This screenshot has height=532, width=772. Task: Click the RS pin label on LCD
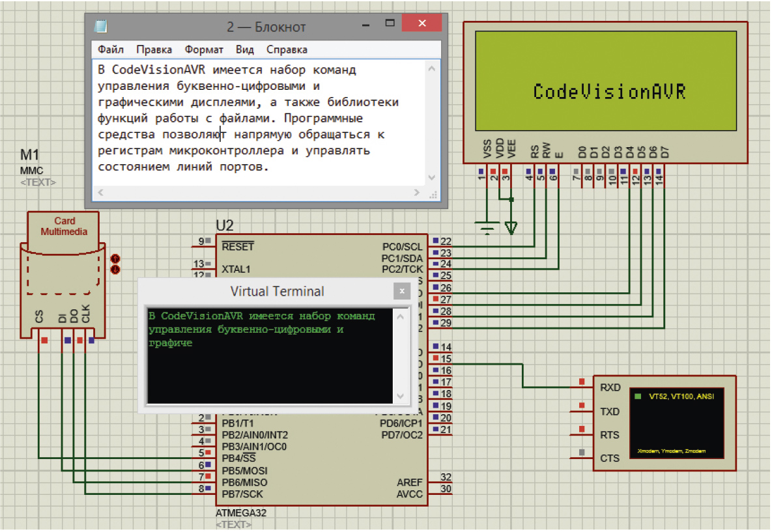(535, 152)
